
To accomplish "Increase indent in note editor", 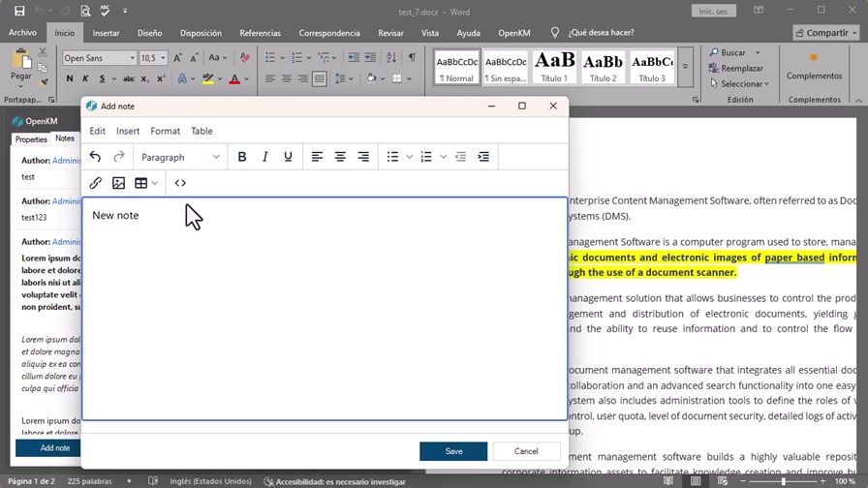I will click(x=483, y=157).
